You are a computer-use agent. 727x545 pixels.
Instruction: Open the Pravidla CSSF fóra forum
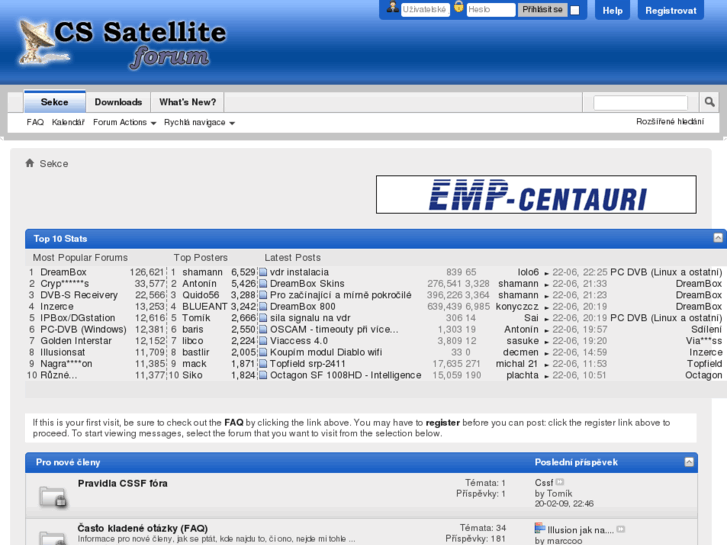(x=122, y=483)
